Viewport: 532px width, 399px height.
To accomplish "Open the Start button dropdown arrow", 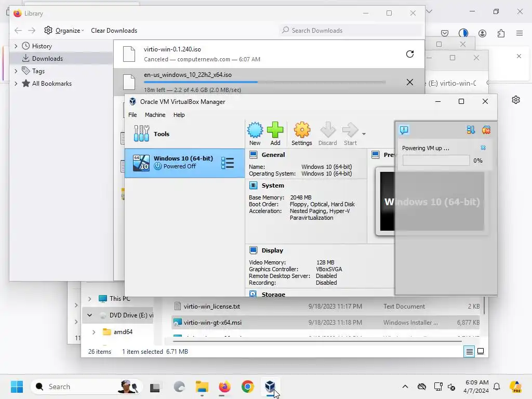I will 364,134.
